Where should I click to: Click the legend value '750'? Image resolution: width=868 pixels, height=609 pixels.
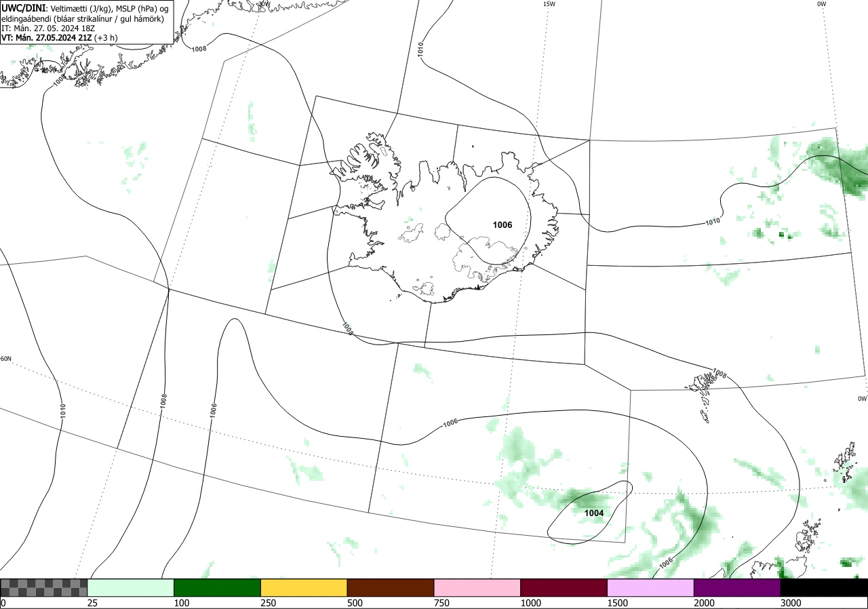click(x=441, y=603)
